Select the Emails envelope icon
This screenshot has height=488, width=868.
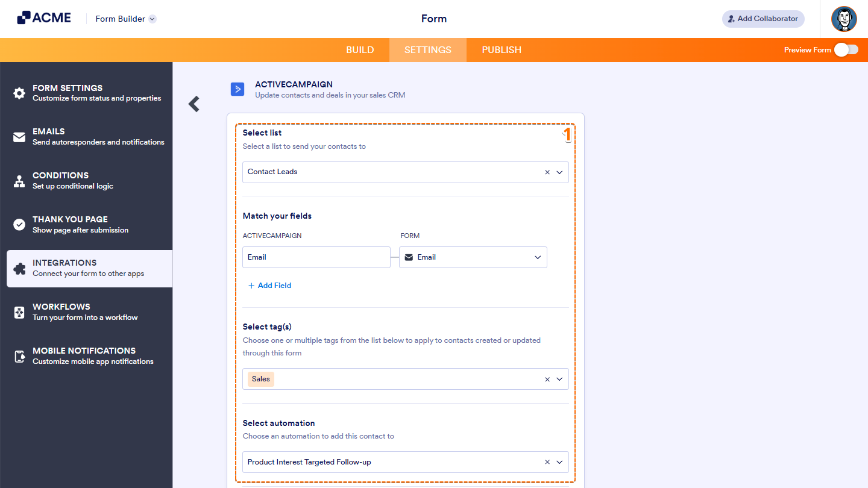(x=19, y=136)
